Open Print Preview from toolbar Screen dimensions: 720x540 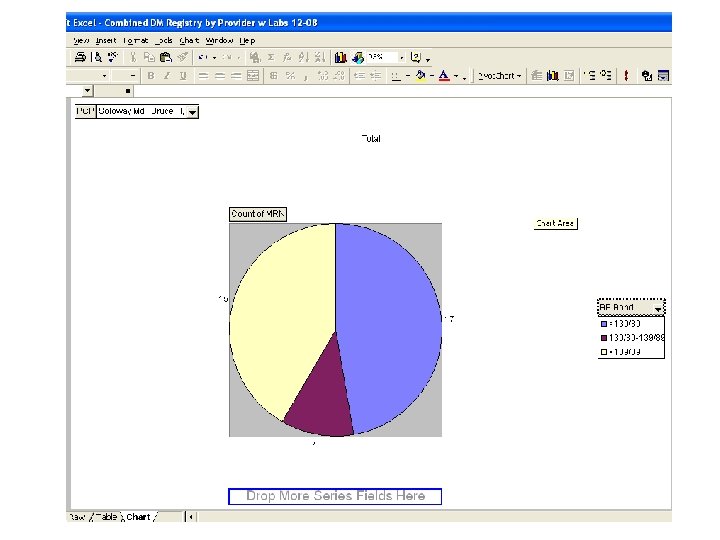click(x=97, y=57)
